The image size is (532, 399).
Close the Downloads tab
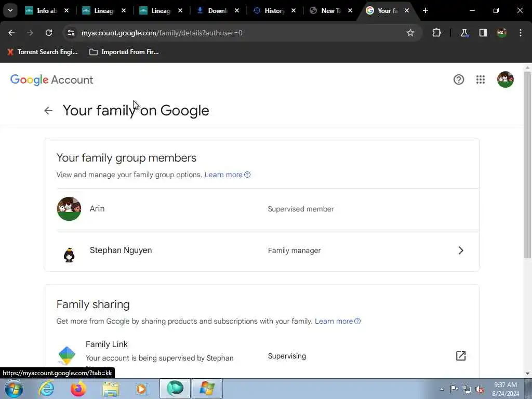tap(237, 11)
